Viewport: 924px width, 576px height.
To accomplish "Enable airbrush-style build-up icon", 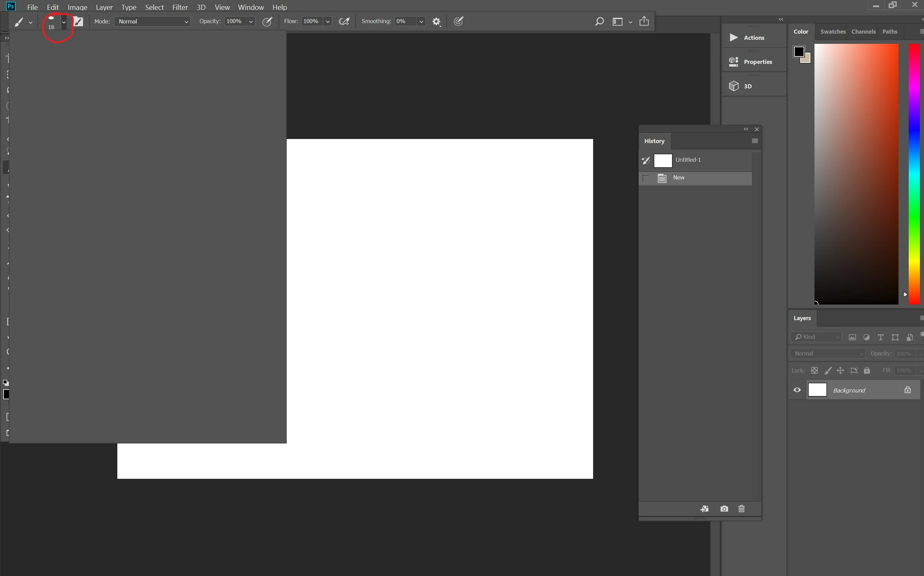I will coord(344,22).
